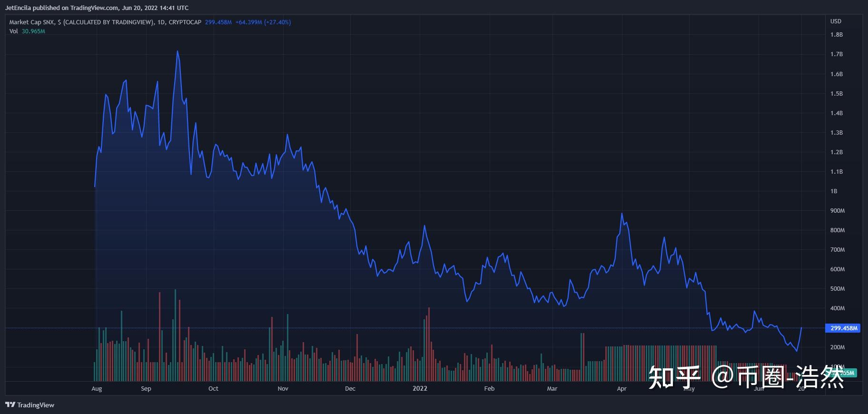Click the 1B level on the price axis
Viewport: 868px width, 414px height.
834,191
